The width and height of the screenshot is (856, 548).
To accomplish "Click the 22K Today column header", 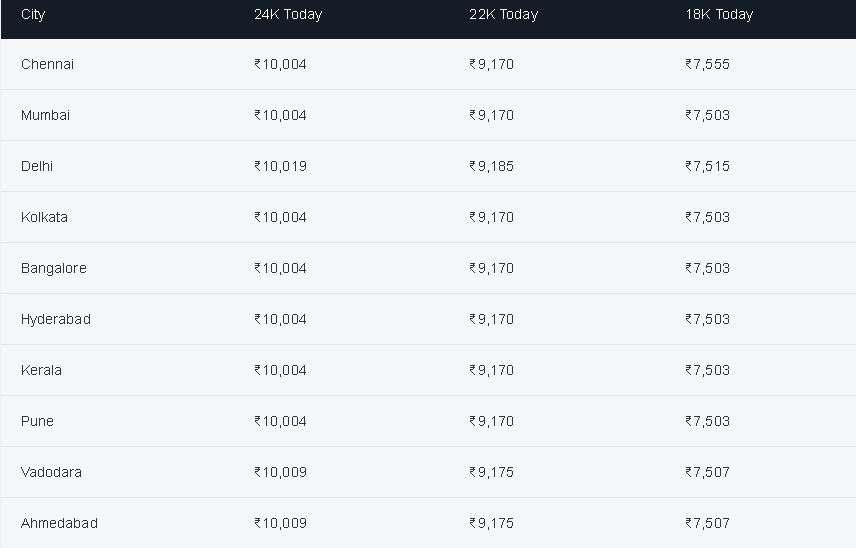I will pyautogui.click(x=503, y=14).
